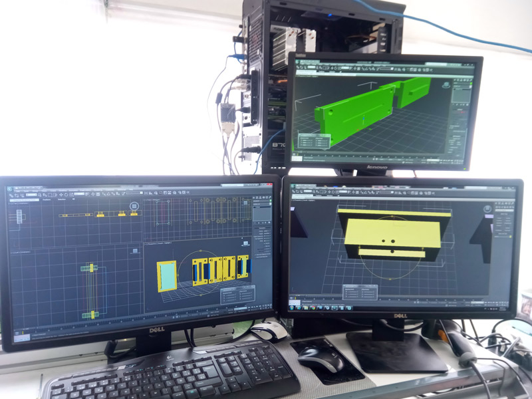The image size is (532, 399).
Task: Click the ViewCube on the right Dell monitor
Action: coord(488,210)
